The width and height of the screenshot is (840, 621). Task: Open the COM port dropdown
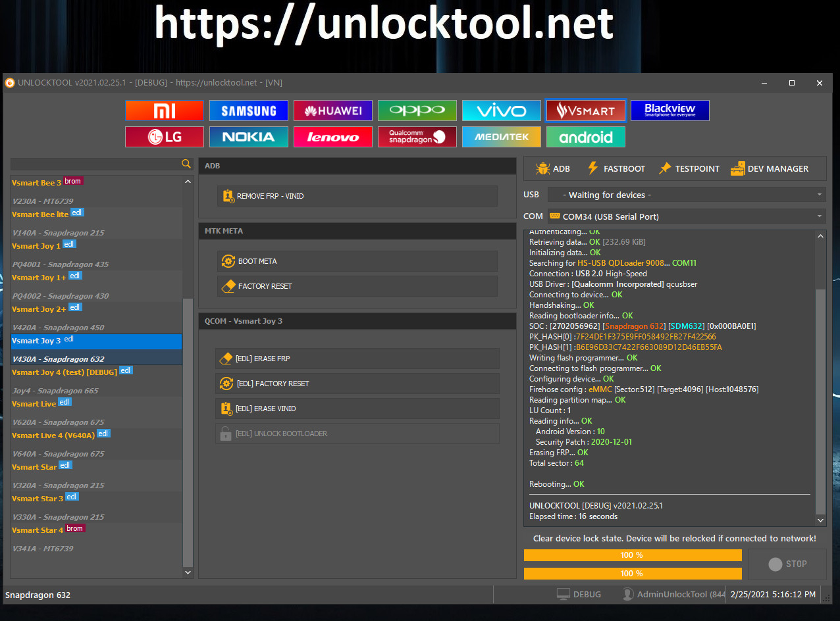click(x=687, y=216)
